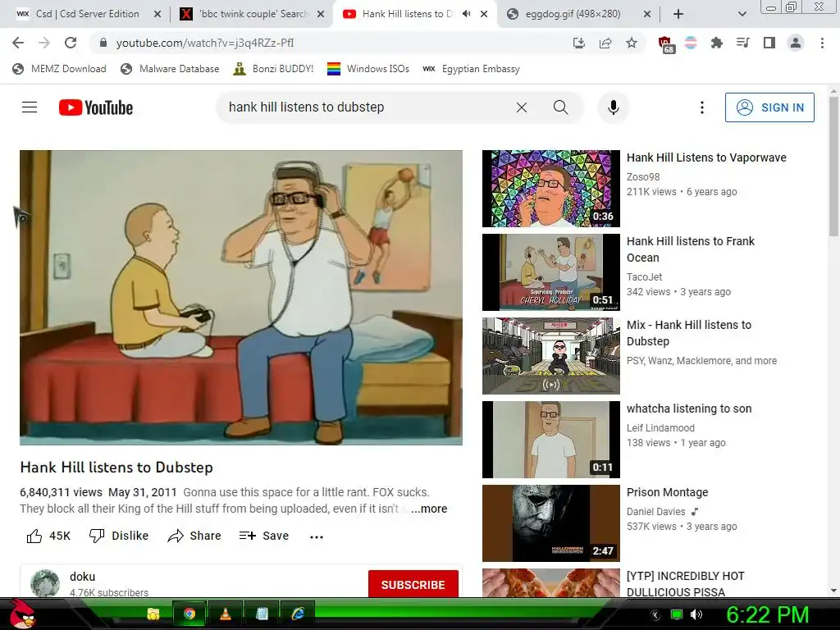Open the Chrome profile avatar

coord(796,43)
